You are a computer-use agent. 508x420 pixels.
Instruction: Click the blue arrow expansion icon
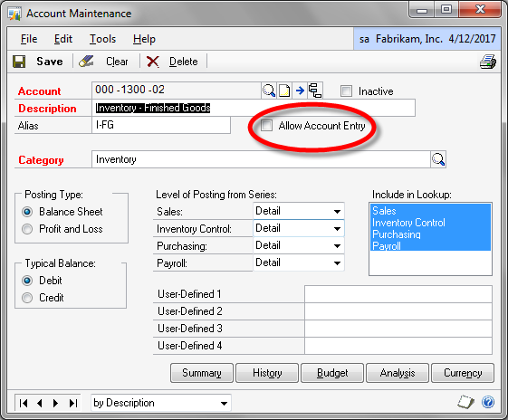300,91
